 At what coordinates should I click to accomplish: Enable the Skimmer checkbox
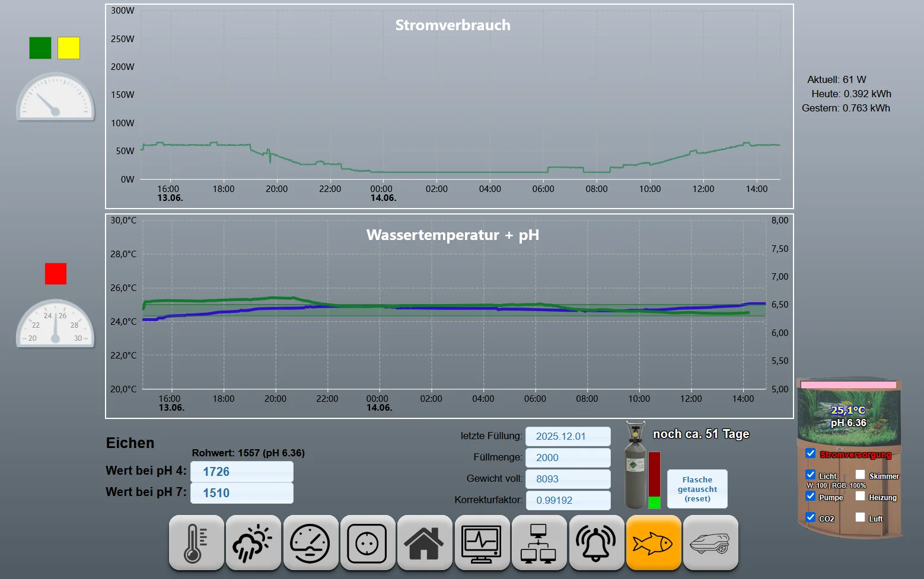click(x=861, y=475)
